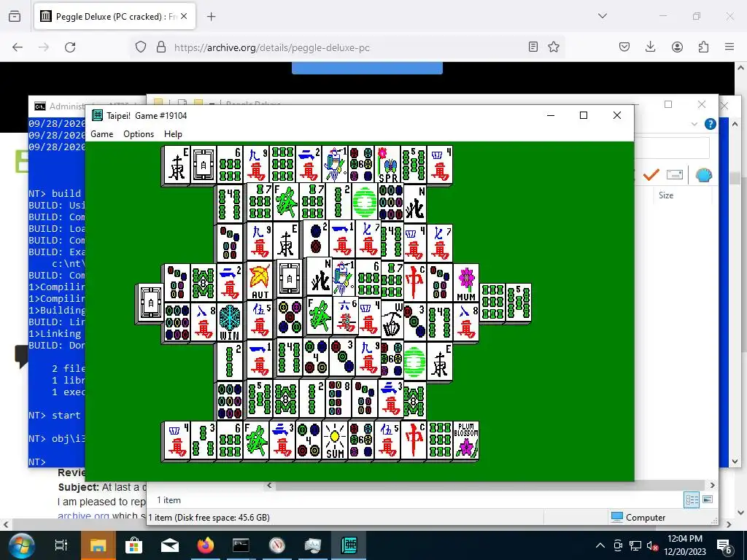Click the blue shell icon in Explorer

pos(704,175)
